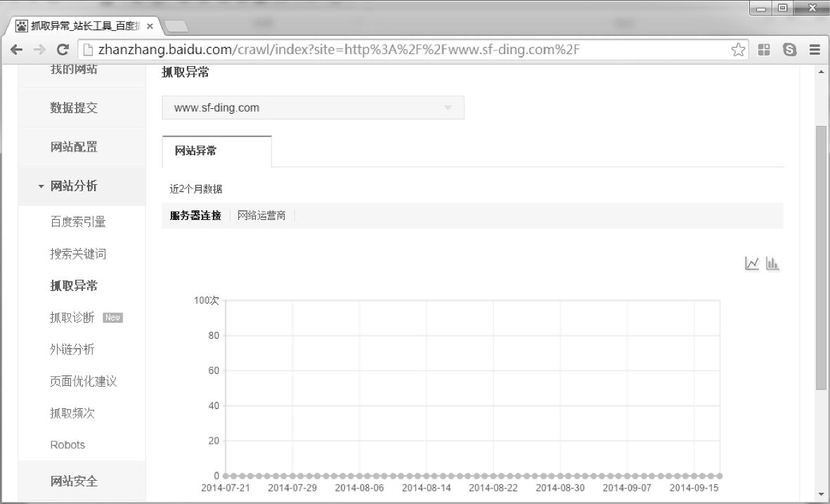Reload the page with refresh icon
The height and width of the screenshot is (504, 830).
63,50
